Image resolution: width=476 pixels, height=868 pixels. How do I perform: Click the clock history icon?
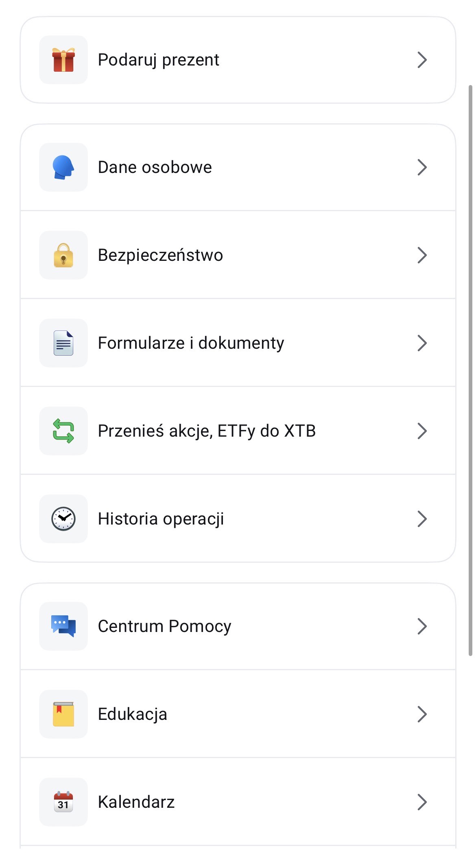[x=63, y=519]
